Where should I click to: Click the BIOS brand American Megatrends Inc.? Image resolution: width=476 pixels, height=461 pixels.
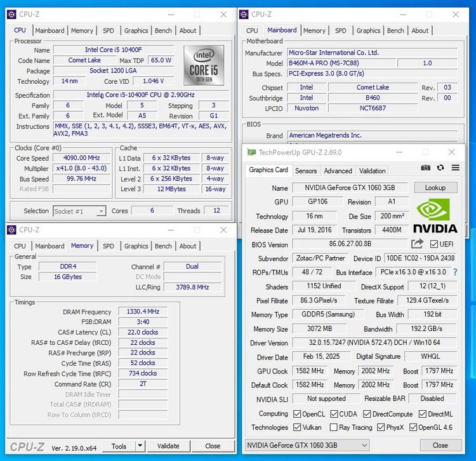pos(372,135)
